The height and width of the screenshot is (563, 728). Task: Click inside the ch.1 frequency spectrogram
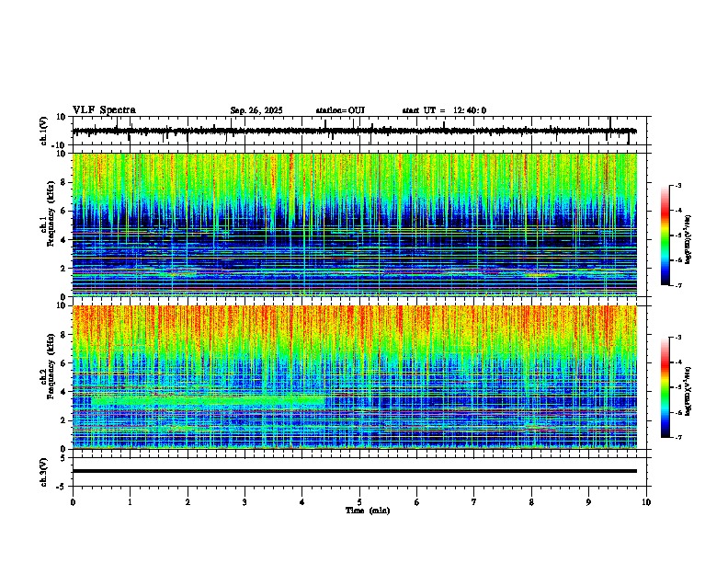354,224
